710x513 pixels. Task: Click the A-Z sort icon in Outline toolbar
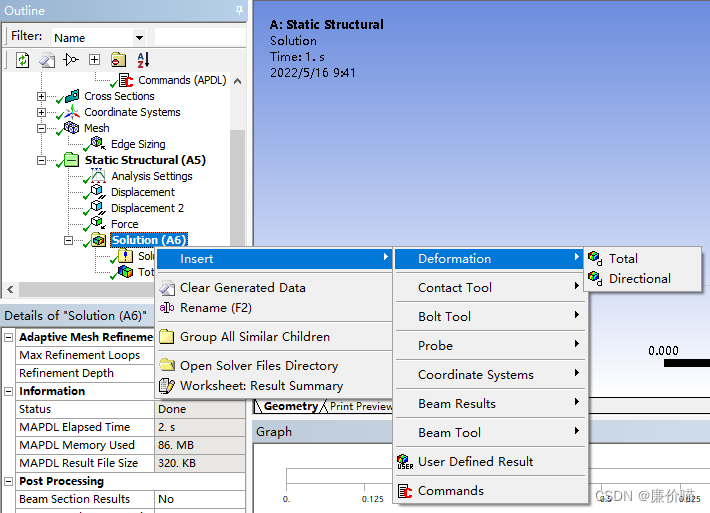(143, 60)
